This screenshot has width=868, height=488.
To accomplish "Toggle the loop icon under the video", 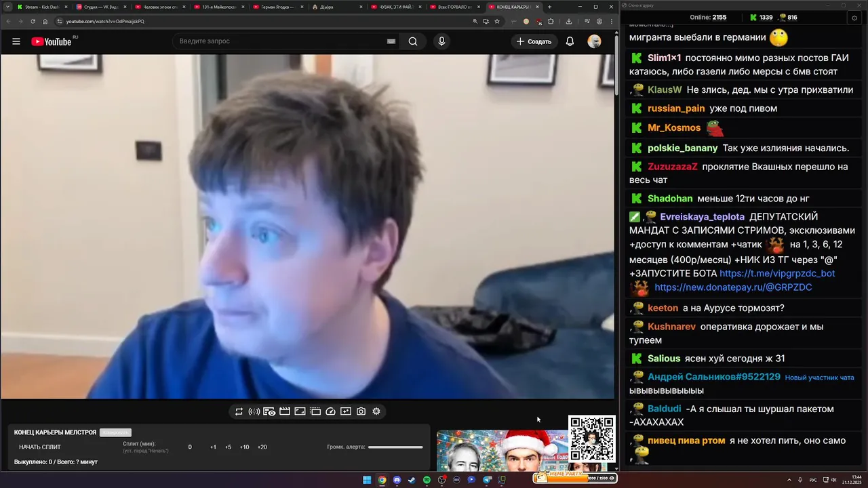I will (239, 411).
